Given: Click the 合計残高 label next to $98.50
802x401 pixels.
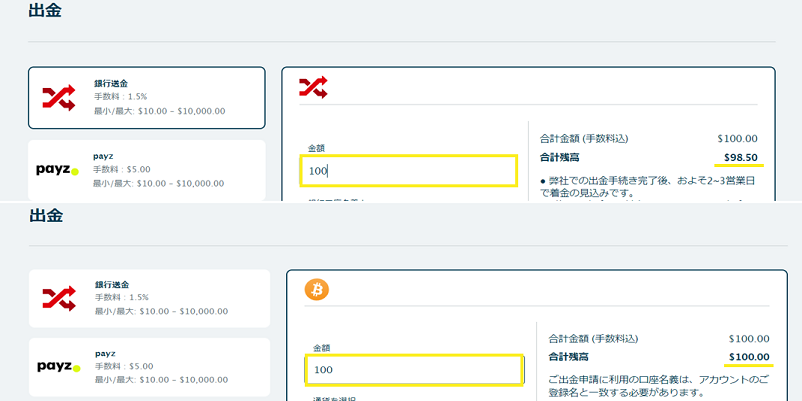Looking at the screenshot, I should coord(560,158).
